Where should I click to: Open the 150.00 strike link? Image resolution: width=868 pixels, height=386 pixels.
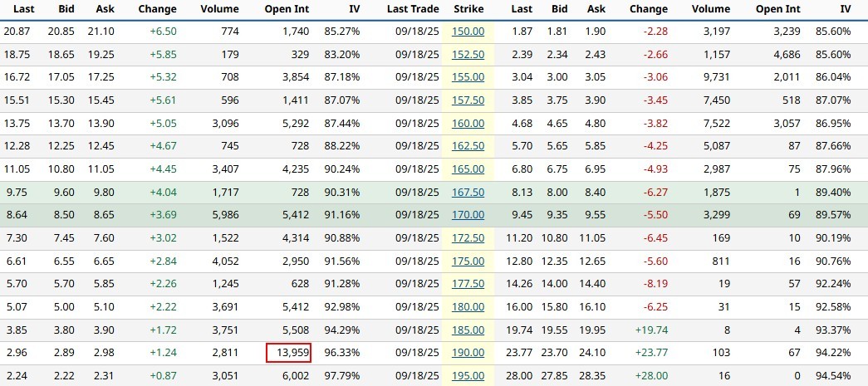[x=468, y=31]
